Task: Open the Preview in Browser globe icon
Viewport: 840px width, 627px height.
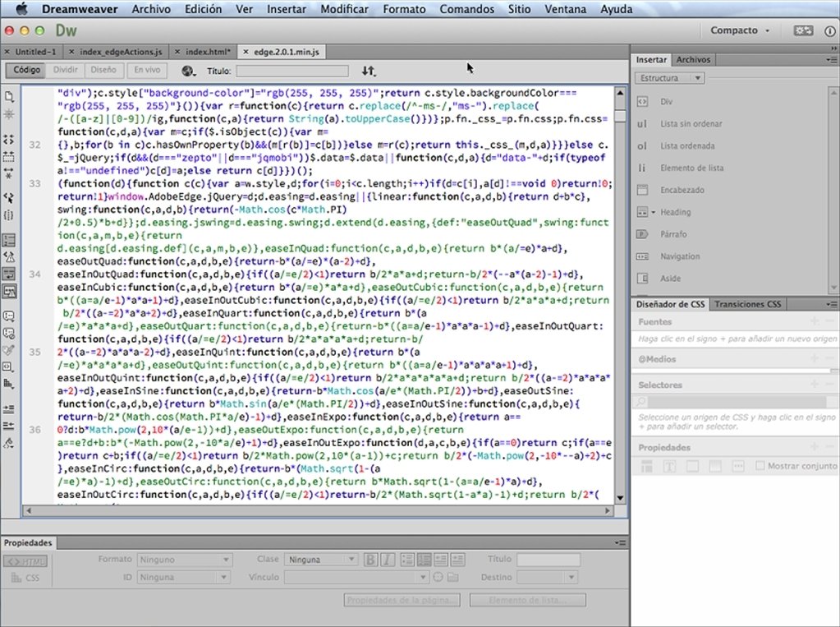Action: point(188,71)
